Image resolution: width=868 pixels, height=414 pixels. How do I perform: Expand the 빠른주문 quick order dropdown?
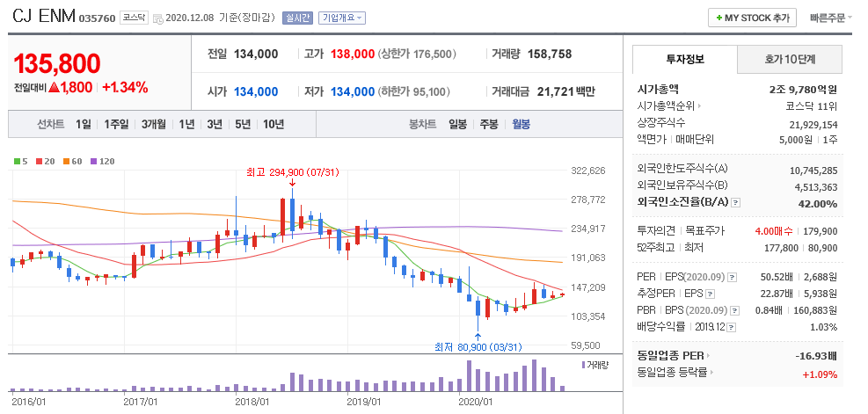[830, 18]
